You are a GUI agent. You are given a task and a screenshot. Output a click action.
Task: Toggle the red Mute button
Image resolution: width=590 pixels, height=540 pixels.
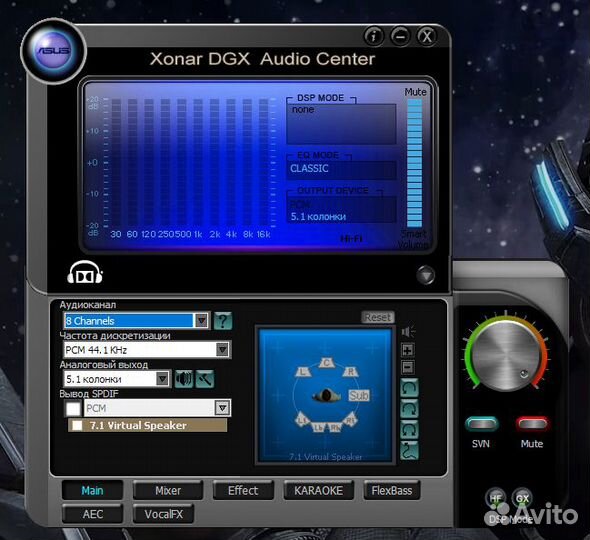click(532, 424)
